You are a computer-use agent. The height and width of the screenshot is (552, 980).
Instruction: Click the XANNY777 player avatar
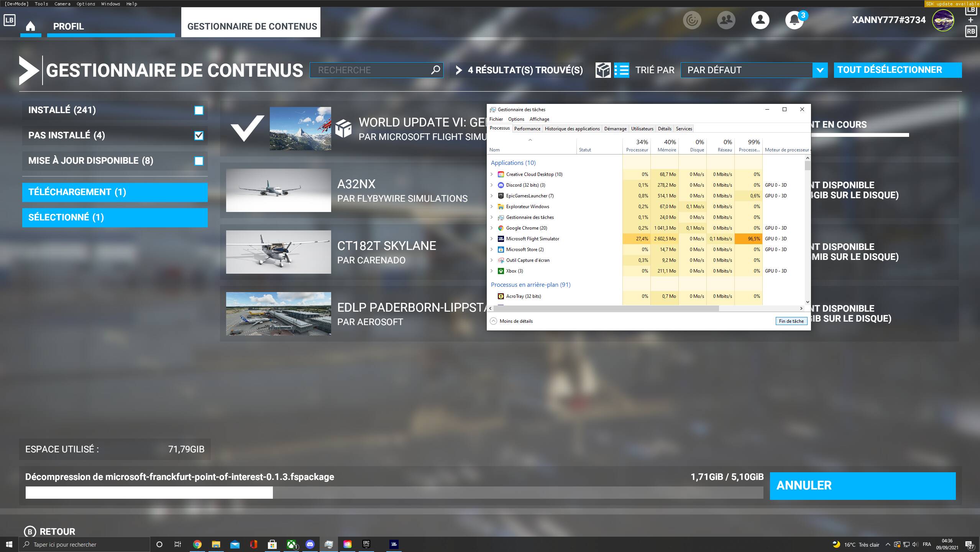[943, 20]
